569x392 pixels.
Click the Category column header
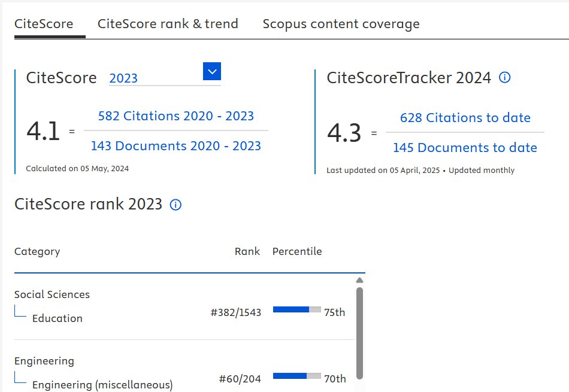click(37, 252)
